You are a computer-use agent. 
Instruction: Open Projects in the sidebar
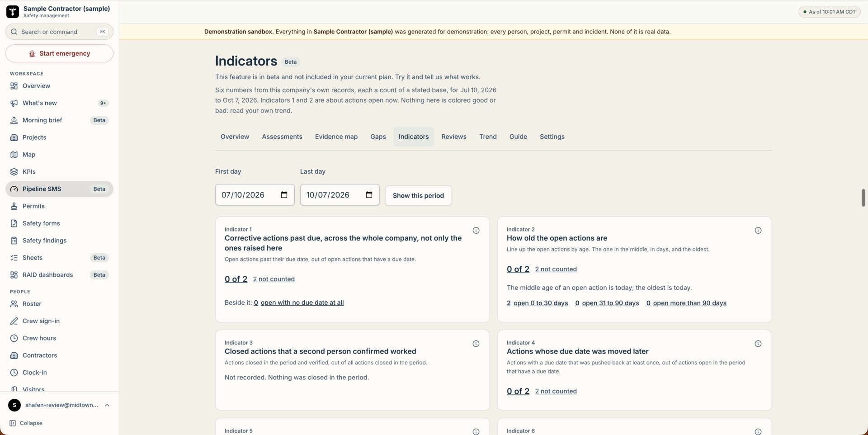click(59, 137)
